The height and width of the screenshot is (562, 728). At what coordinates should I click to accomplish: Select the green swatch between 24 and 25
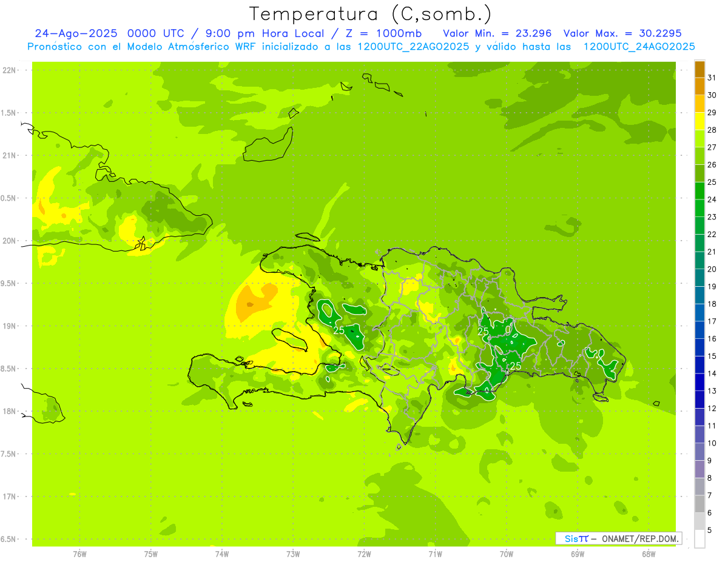699,190
